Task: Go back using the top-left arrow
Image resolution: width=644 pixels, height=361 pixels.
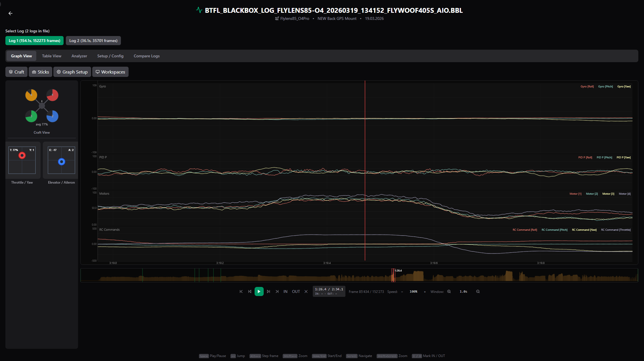Action: click(x=11, y=13)
